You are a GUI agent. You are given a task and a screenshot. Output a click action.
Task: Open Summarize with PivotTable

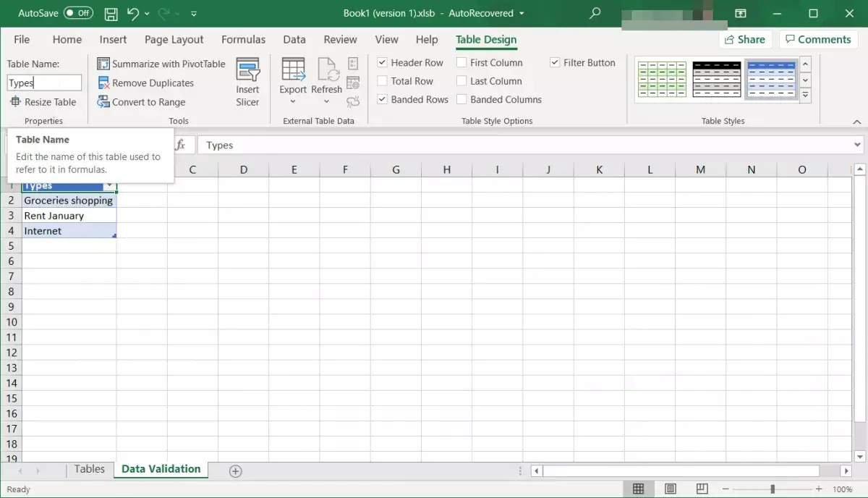click(161, 64)
